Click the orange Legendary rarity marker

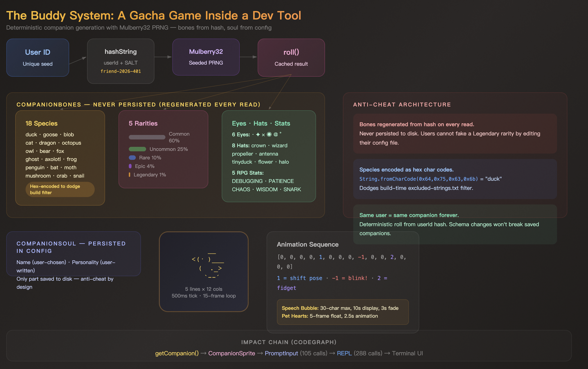[129, 175]
